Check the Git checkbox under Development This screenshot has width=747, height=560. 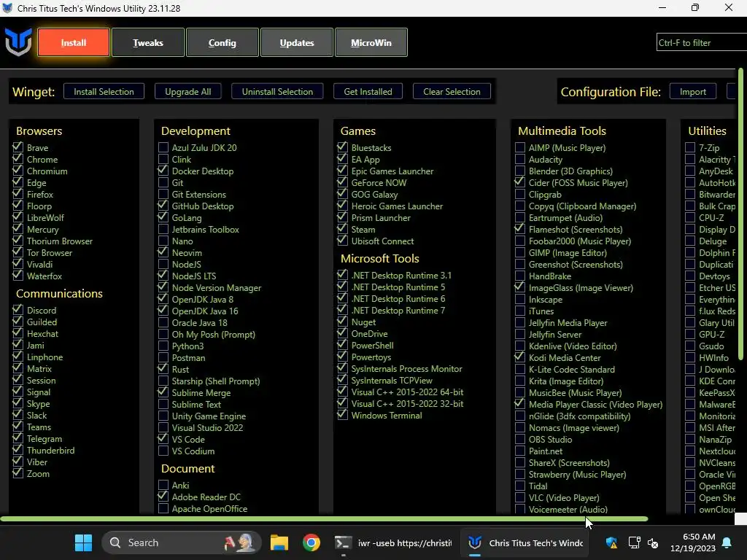click(x=163, y=182)
